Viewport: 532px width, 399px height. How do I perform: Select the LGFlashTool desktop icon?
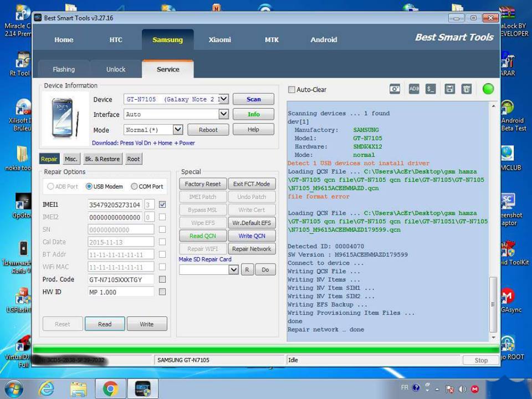pyautogui.click(x=20, y=300)
